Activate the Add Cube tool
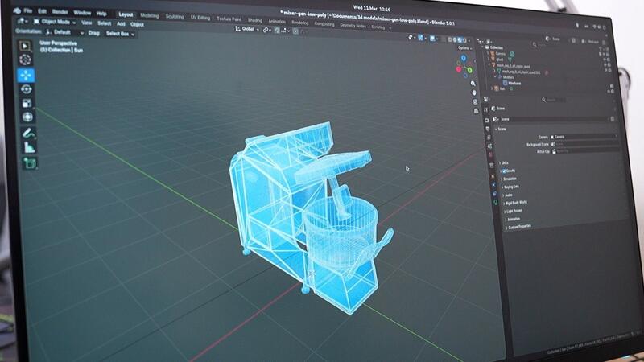The width and height of the screenshot is (644, 362). pyautogui.click(x=30, y=162)
